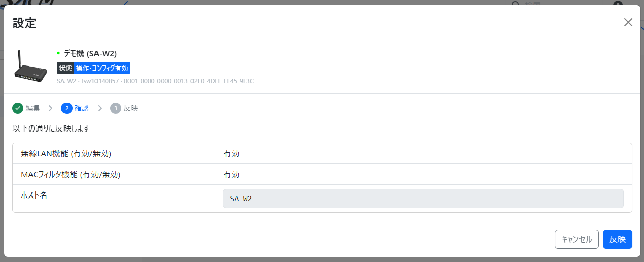Image resolution: width=644 pixels, height=262 pixels.
Task: Click the blue step 2 circle icon
Action: (66, 108)
